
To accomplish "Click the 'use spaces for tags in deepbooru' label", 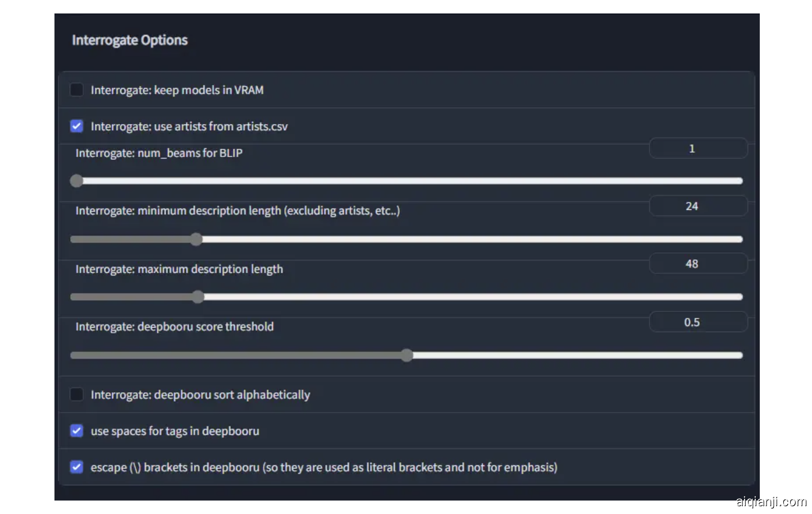I will point(175,432).
